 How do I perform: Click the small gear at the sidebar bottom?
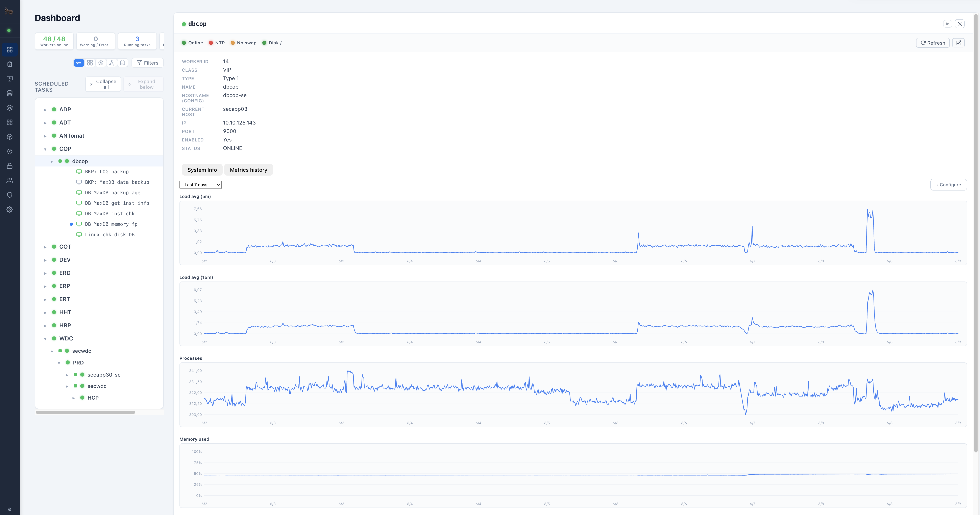pyautogui.click(x=9, y=509)
